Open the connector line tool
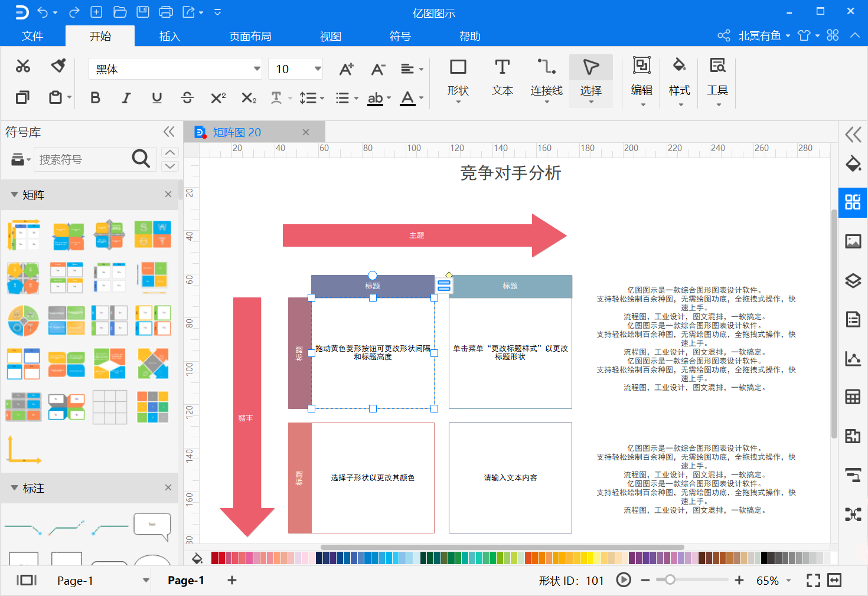The height and width of the screenshot is (596, 868). (x=546, y=80)
